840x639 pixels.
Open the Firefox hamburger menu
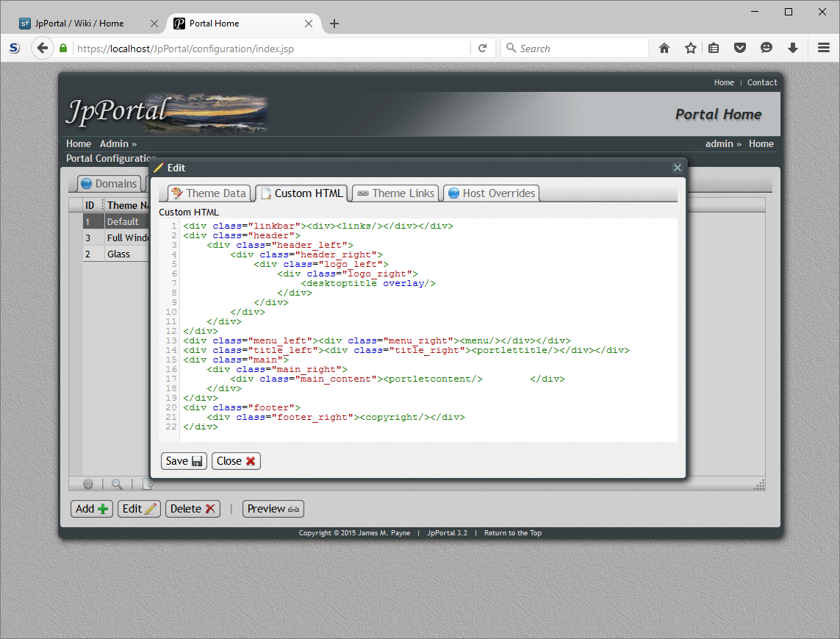tap(824, 47)
